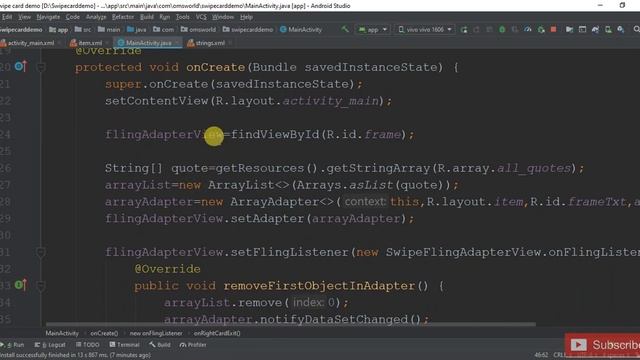This screenshot has height=360, width=640.
Task: Click the MainActivity class breadcrumb in navigation bar
Action: click(301, 29)
